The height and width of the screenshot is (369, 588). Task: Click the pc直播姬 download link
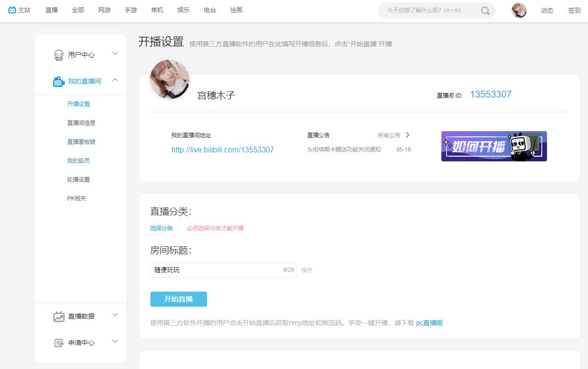point(429,322)
